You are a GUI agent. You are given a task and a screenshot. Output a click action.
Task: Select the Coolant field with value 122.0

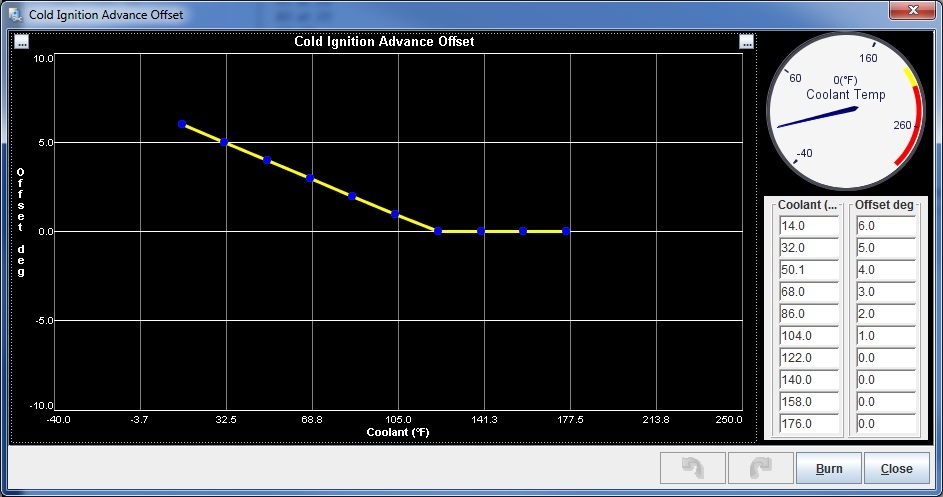[x=808, y=357]
